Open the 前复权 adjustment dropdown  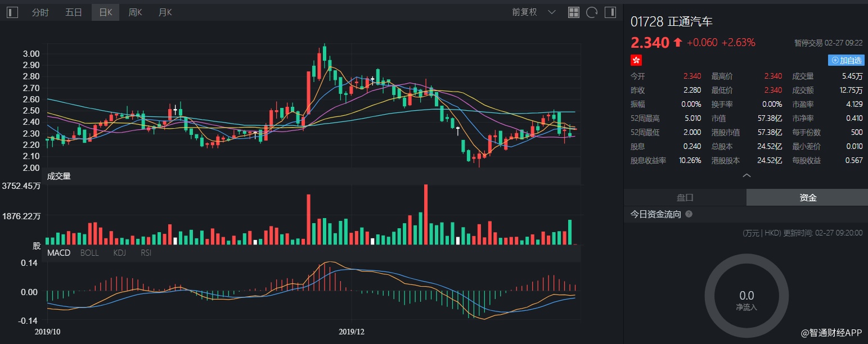click(x=533, y=12)
